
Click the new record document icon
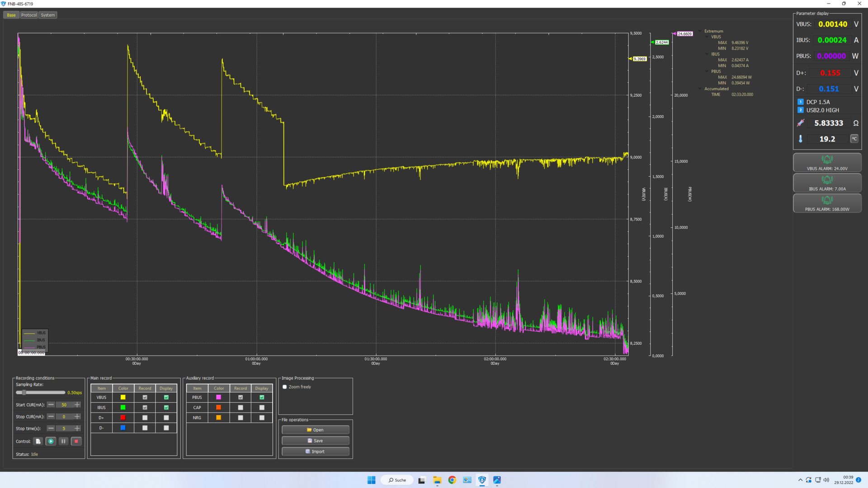(38, 441)
